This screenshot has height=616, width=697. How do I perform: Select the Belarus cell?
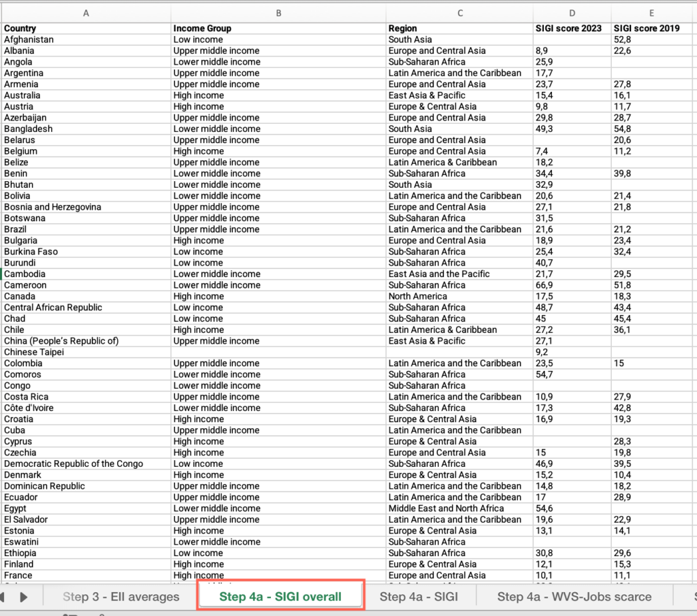pos(86,140)
